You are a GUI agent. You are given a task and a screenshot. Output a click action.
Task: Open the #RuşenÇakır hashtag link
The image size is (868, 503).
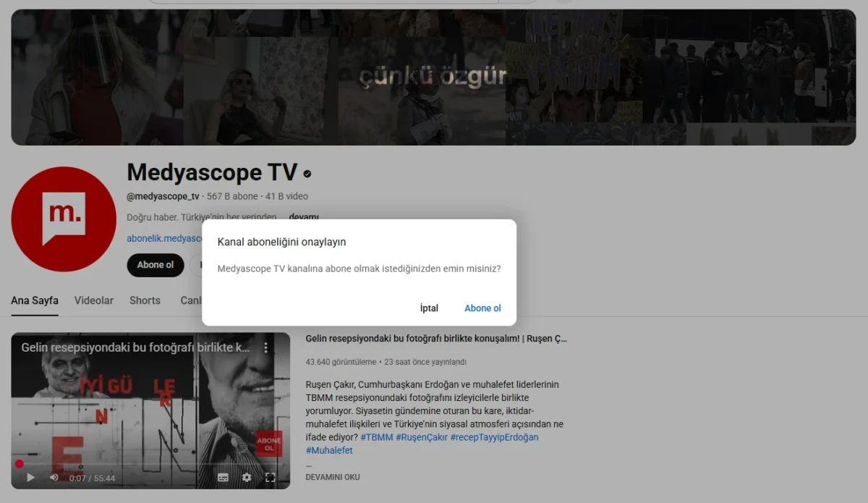click(x=420, y=437)
